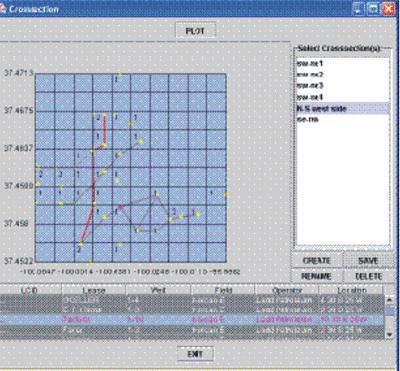Click the PLOT button

pos(195,31)
